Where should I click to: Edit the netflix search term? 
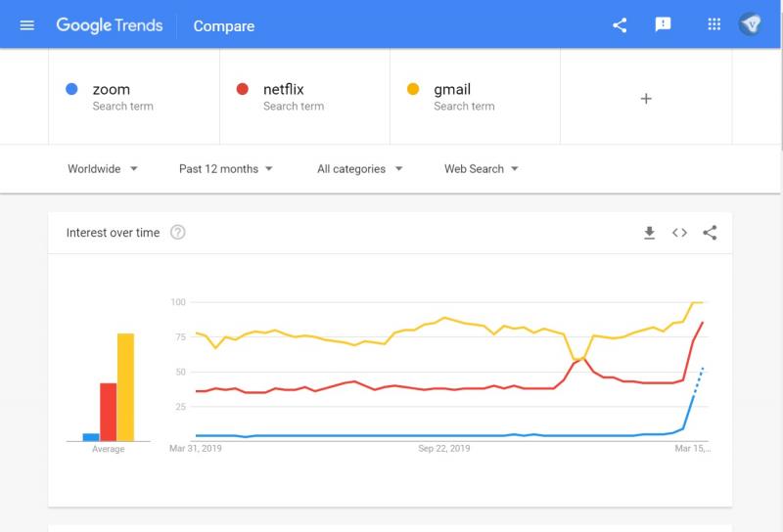[x=305, y=97]
